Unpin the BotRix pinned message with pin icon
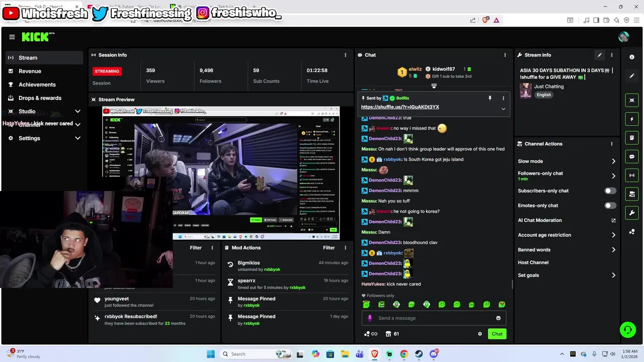 pos(490,98)
